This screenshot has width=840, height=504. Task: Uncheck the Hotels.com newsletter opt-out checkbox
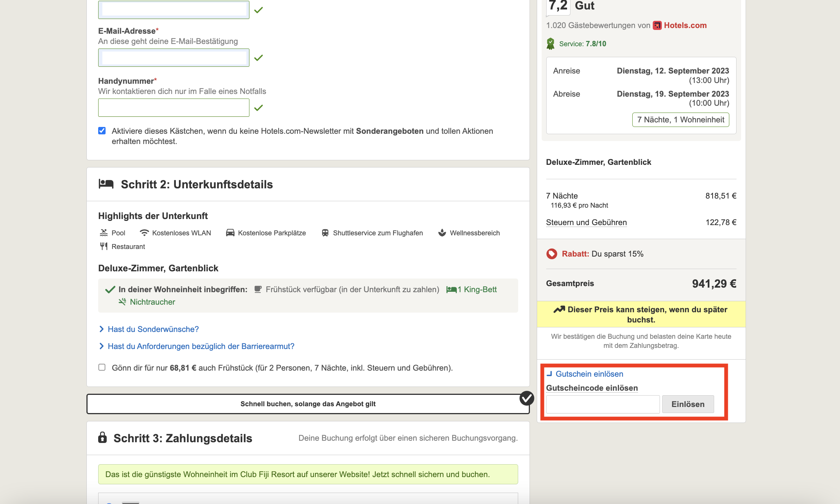[x=102, y=131]
